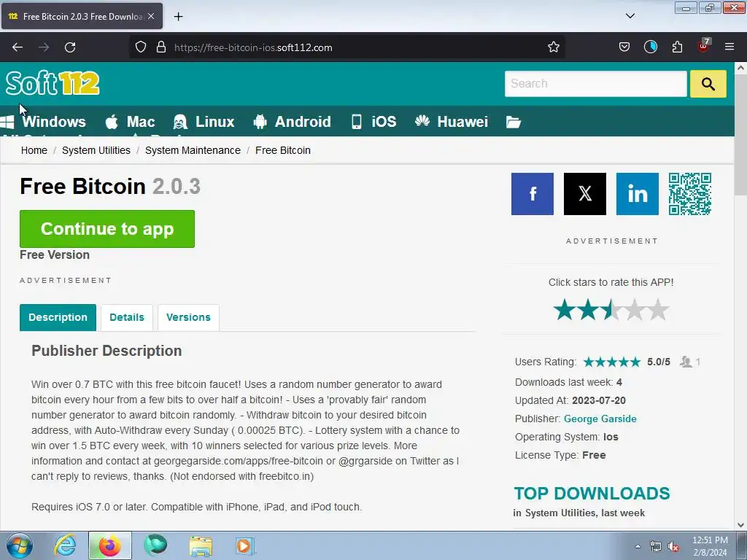Click the yellow search magnifier button
747x560 pixels.
coord(708,84)
